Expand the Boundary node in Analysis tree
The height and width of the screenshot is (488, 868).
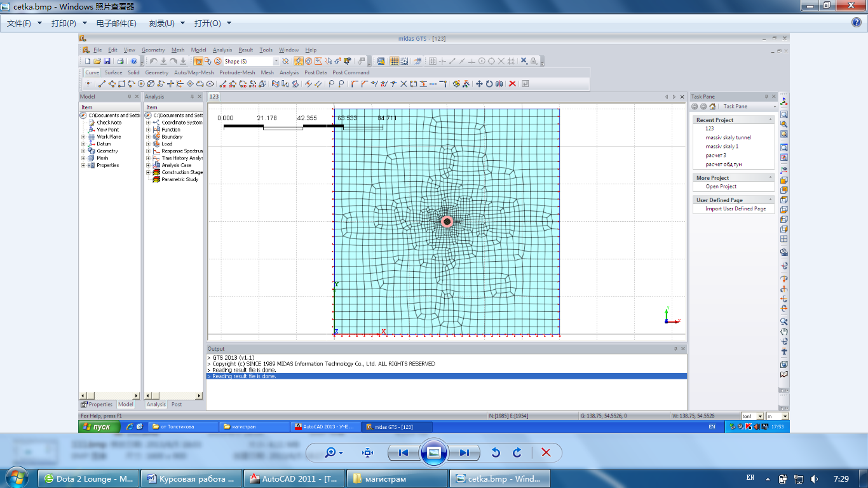pos(149,137)
